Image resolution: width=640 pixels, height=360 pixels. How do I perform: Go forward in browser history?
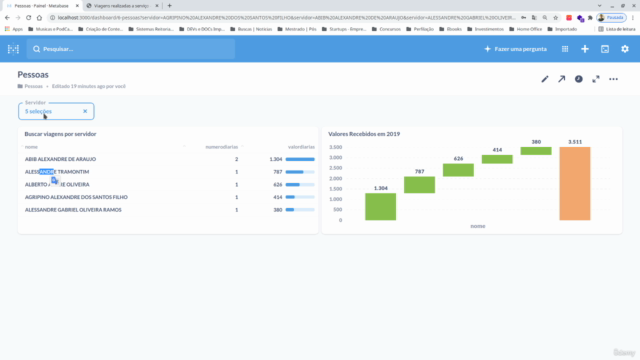coord(18,18)
